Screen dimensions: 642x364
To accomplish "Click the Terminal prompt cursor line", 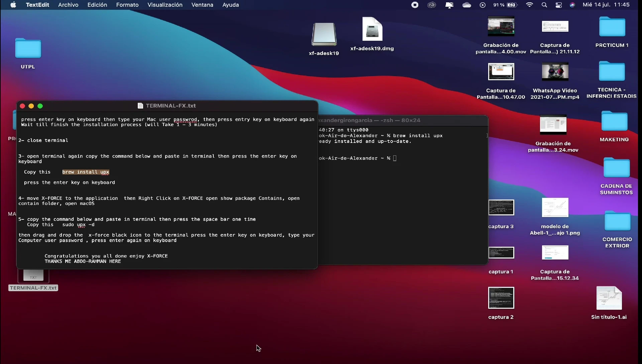I will (358, 158).
